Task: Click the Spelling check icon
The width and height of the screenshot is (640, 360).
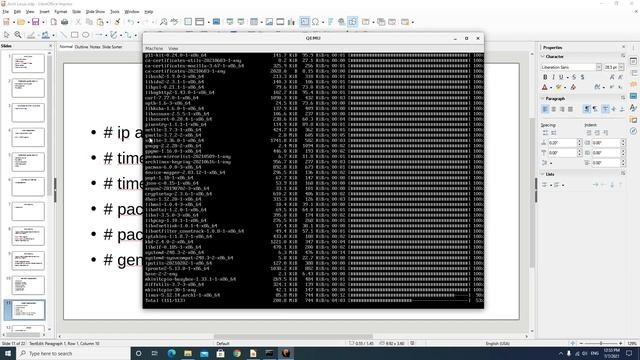Action: pyautogui.click(x=174, y=22)
